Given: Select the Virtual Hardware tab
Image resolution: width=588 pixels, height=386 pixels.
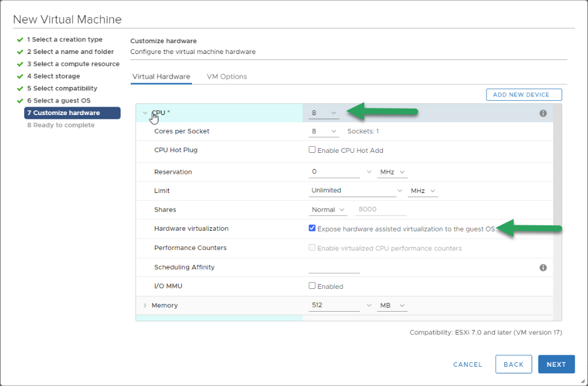Looking at the screenshot, I should point(161,77).
